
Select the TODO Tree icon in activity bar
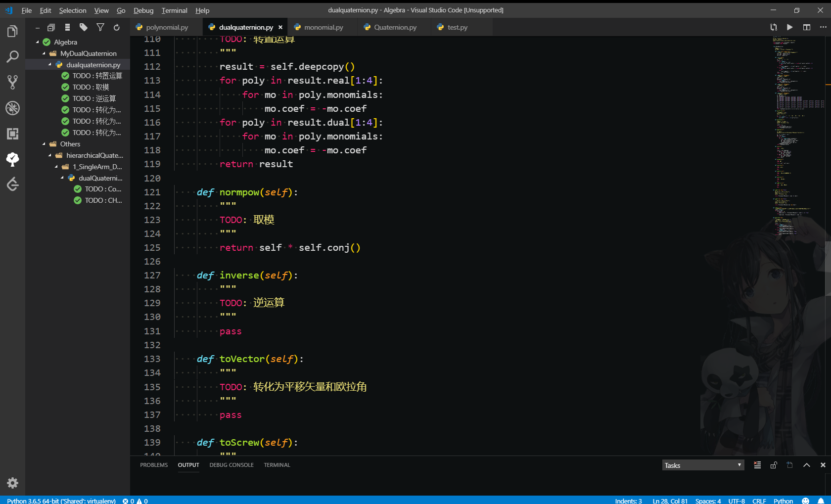tap(12, 159)
